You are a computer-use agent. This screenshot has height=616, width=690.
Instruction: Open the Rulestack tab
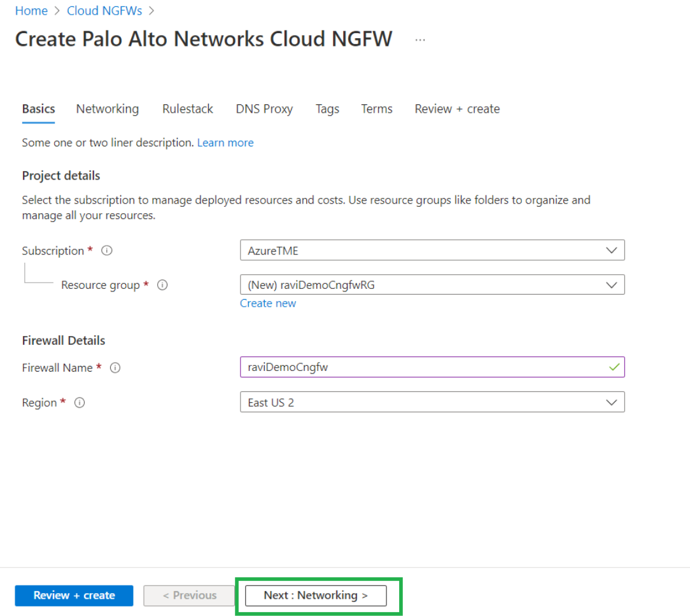(x=187, y=109)
